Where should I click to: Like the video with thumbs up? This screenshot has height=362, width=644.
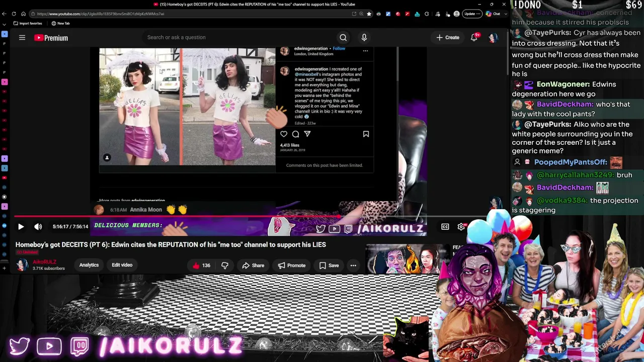[x=201, y=265]
